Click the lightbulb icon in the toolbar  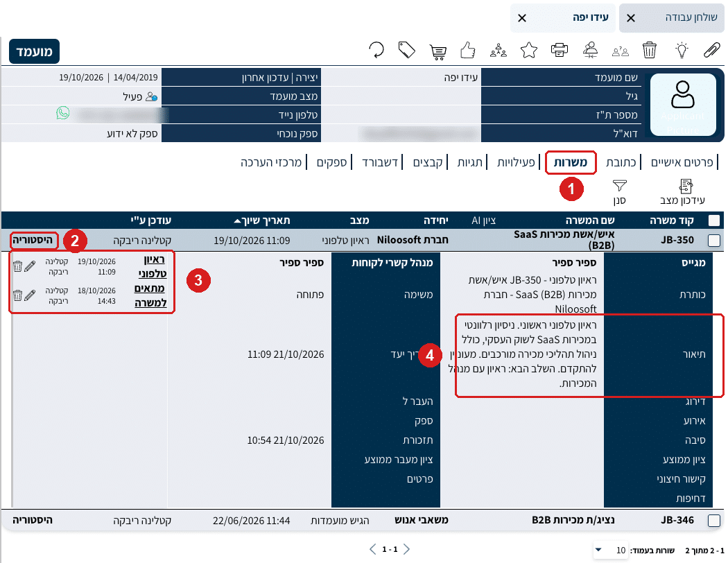(681, 50)
